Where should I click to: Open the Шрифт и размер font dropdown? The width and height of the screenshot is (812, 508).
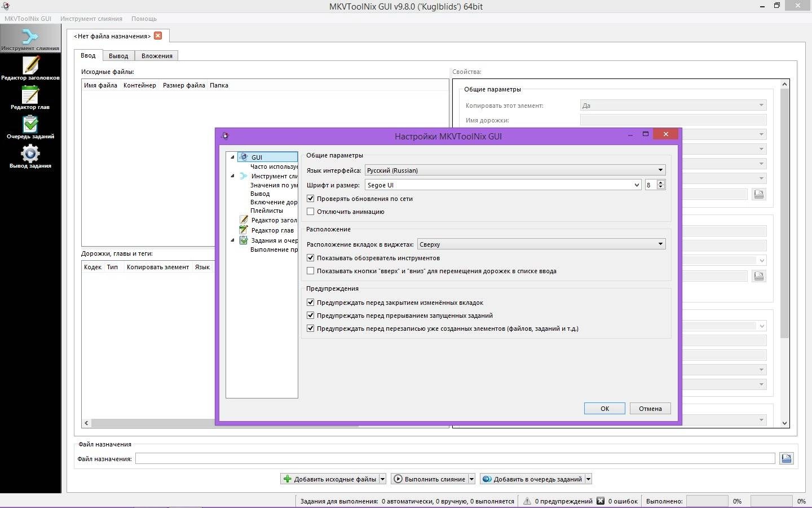503,185
